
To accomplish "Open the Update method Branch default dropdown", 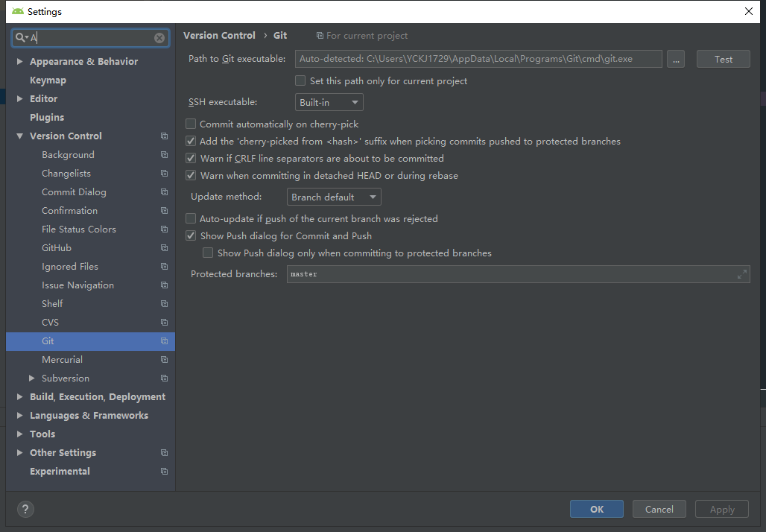I will [334, 197].
